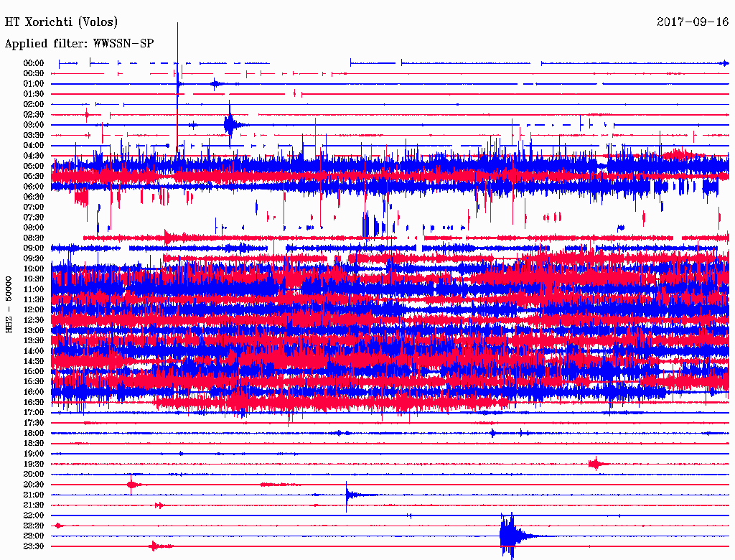Select the 12:30 time label
735x560 pixels.
[34, 320]
